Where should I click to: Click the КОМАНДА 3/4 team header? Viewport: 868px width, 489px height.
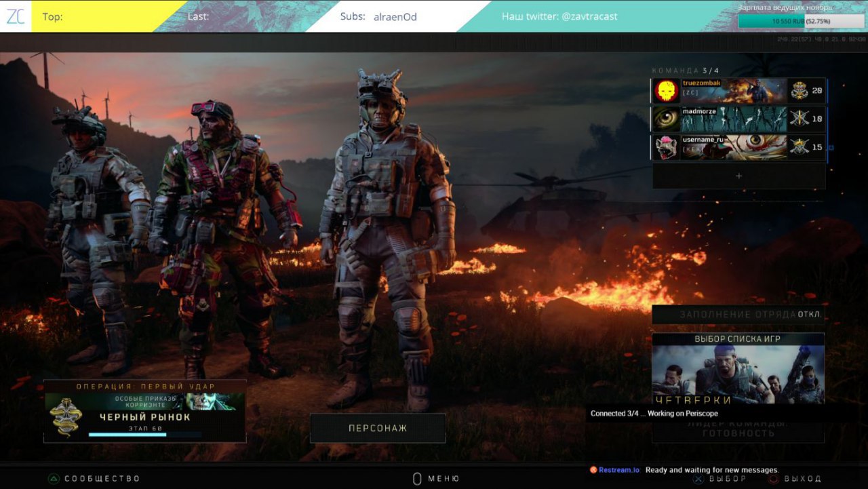(686, 71)
